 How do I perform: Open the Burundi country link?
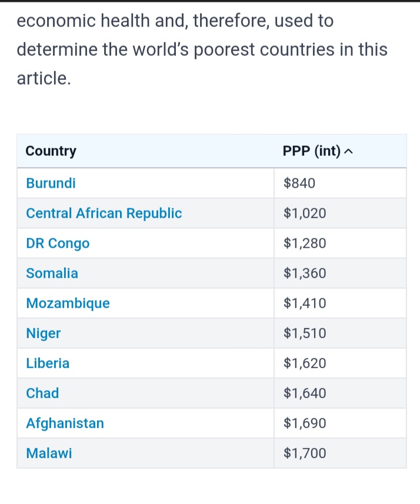click(x=51, y=183)
